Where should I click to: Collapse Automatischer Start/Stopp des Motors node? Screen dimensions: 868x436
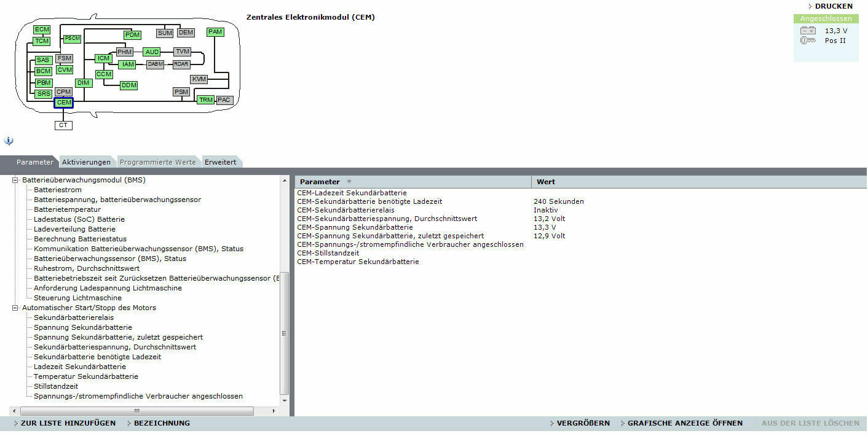[16, 308]
